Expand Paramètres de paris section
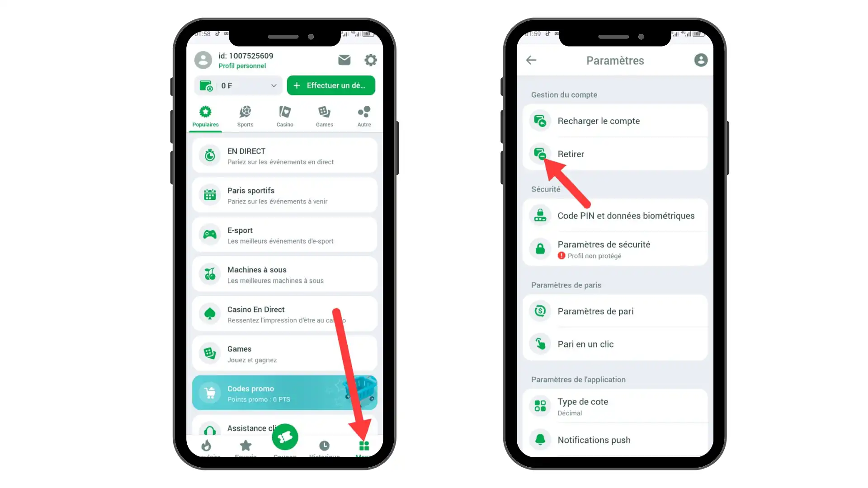Screen dimensions: 868x488 (x=566, y=284)
